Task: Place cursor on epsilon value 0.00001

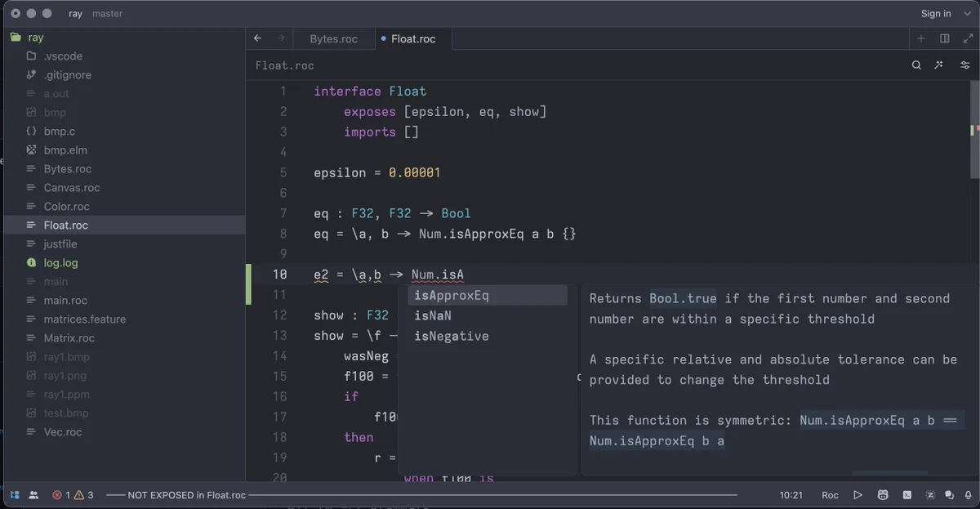Action: coord(415,172)
